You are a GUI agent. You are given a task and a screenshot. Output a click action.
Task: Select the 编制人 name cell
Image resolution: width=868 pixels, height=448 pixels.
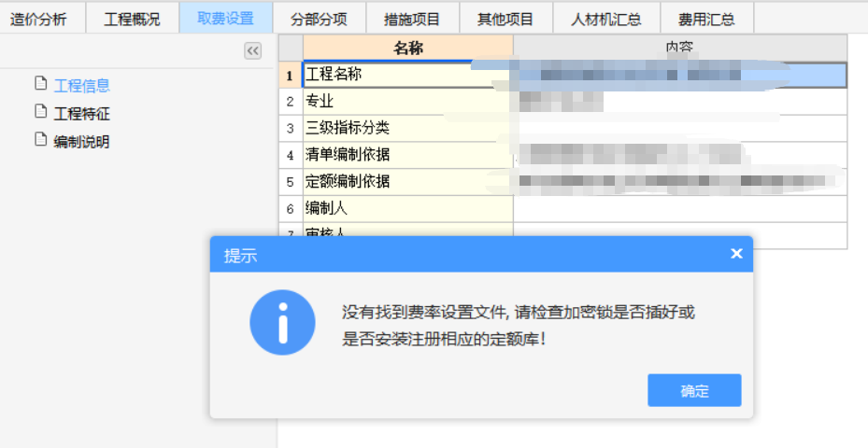tap(408, 208)
